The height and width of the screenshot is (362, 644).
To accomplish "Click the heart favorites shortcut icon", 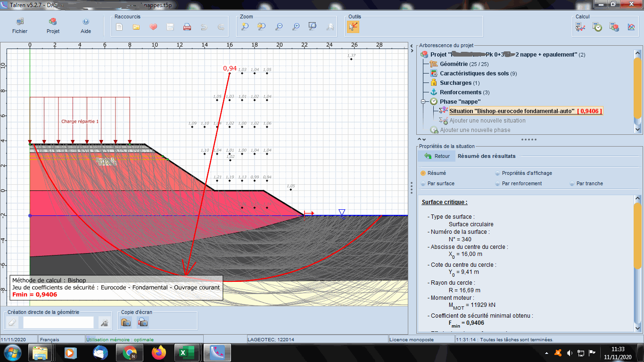I will [153, 27].
